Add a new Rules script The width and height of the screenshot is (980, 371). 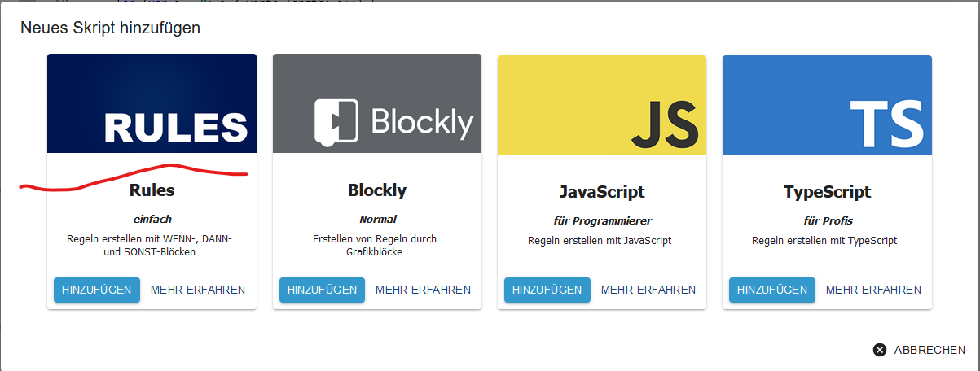97,290
